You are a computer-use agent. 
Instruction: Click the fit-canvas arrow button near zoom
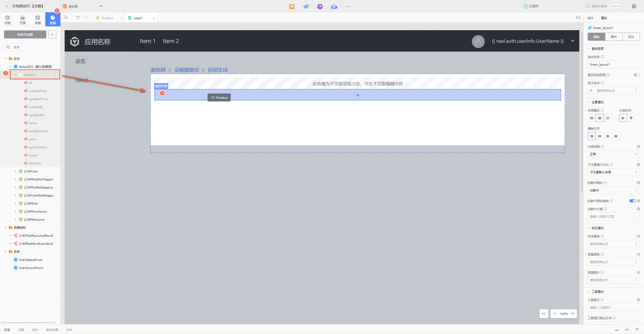point(544,314)
